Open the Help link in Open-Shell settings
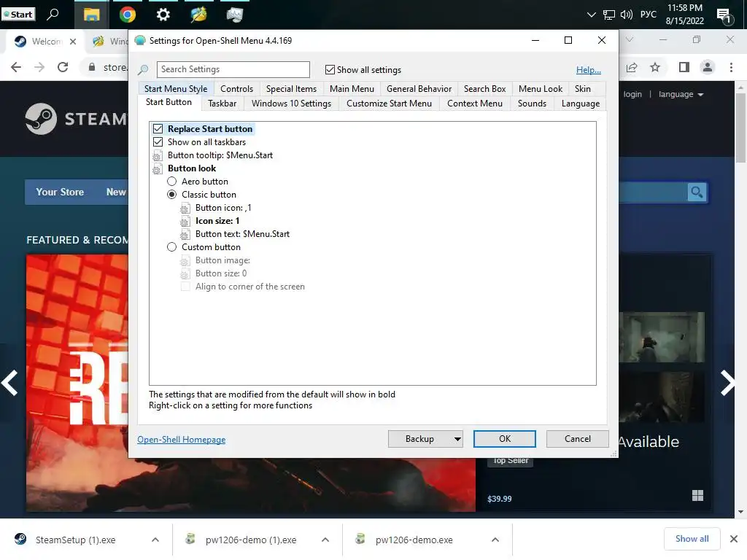 (x=589, y=70)
